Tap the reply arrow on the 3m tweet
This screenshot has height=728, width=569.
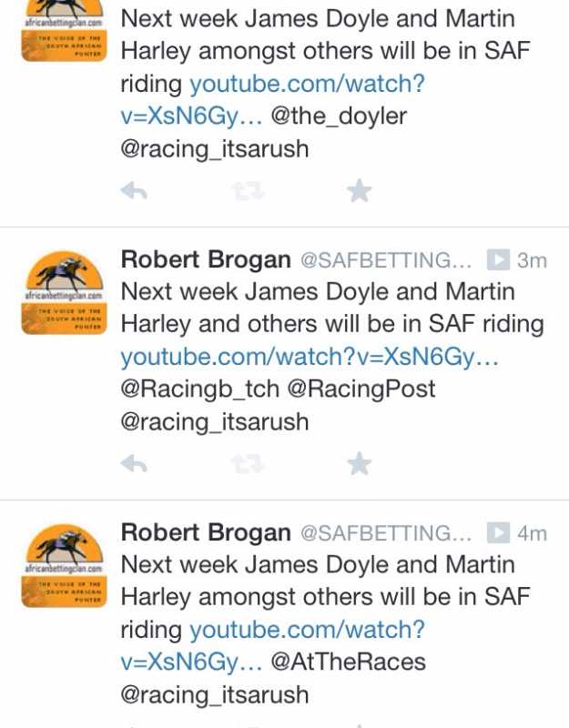134,464
